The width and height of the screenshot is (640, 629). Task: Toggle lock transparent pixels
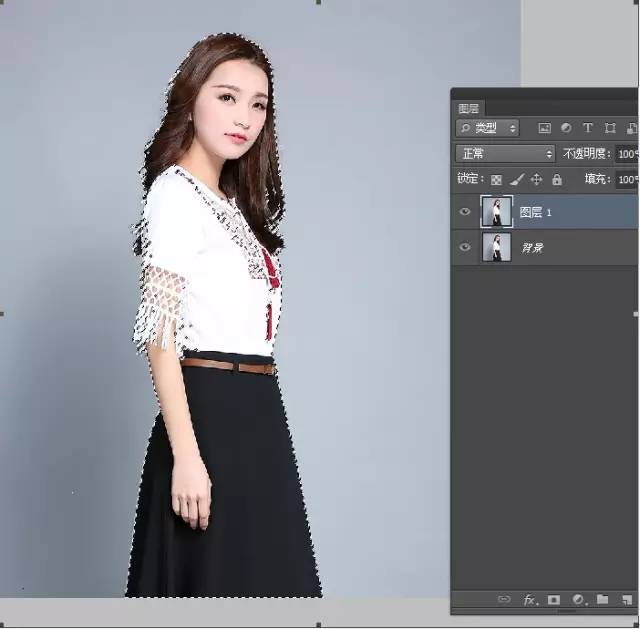pyautogui.click(x=496, y=180)
